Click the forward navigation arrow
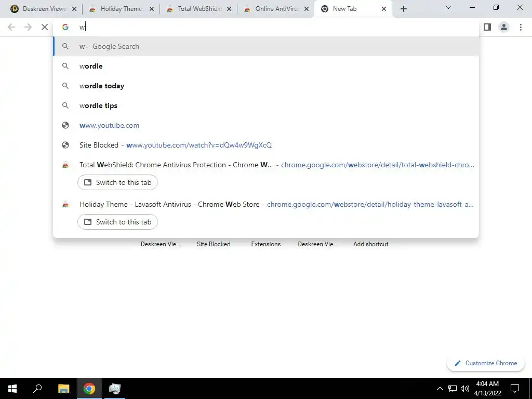Screen dimensions: 532x399 [28, 27]
